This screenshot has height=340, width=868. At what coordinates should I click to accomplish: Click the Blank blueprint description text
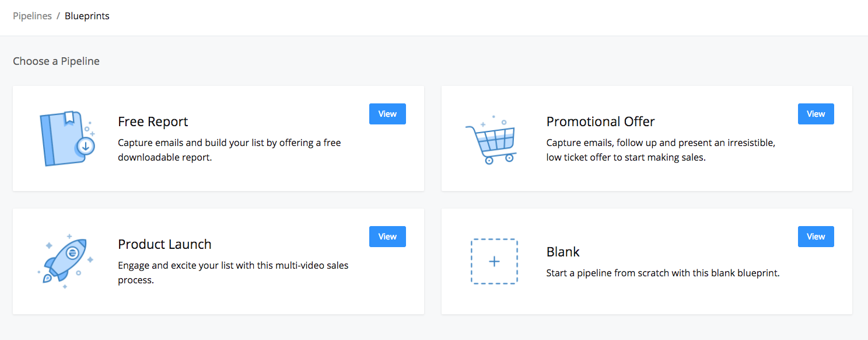point(663,273)
